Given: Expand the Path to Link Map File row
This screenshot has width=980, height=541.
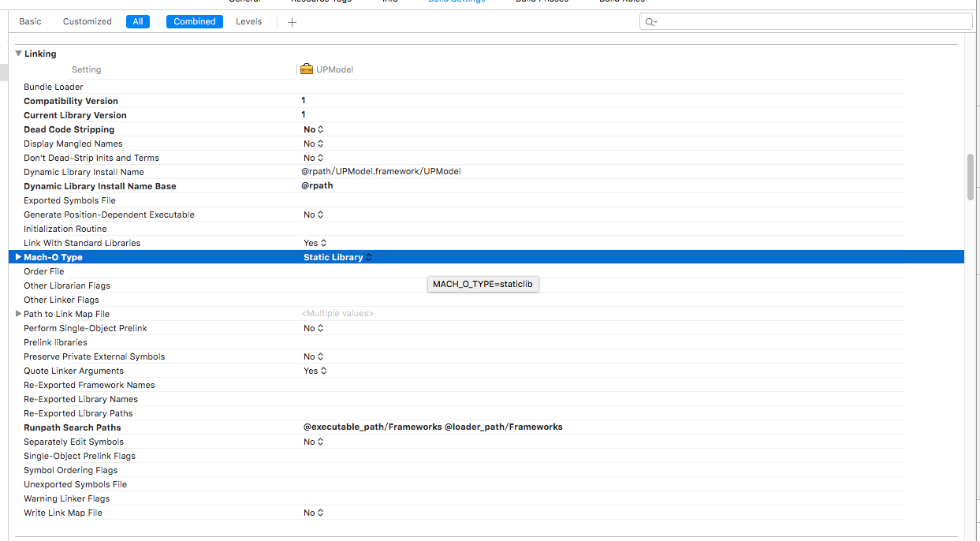Looking at the screenshot, I should click(18, 314).
